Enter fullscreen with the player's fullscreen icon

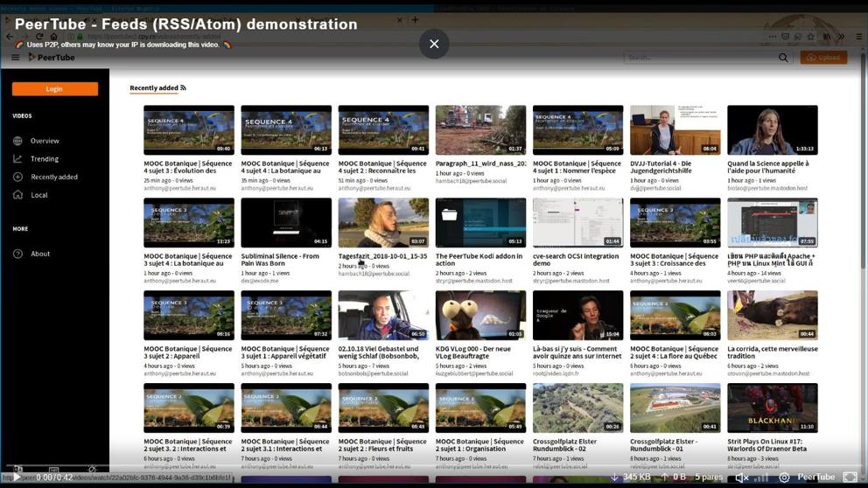tap(850, 477)
